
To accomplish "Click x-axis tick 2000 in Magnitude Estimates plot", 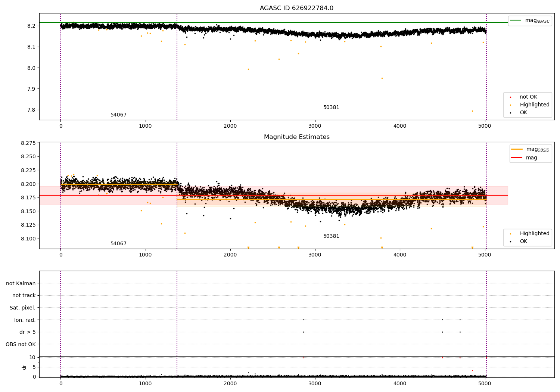I will click(x=230, y=255).
